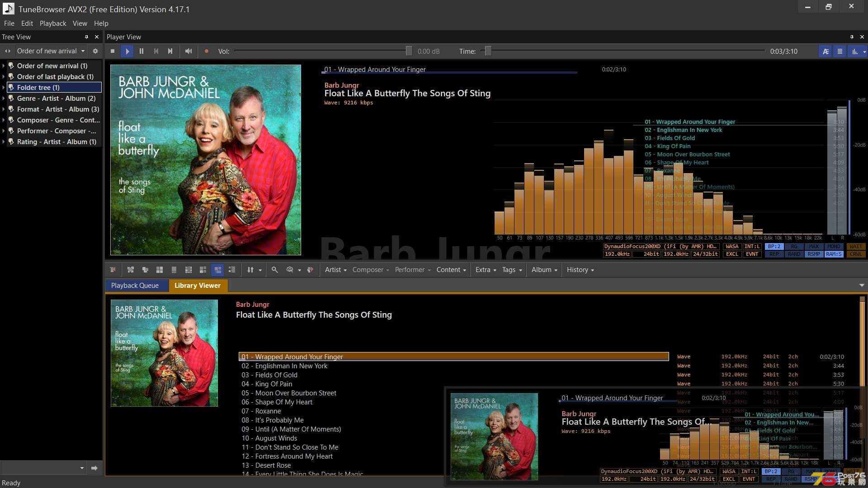
Task: Click the first icon in library toolbar
Action: pos(113,270)
